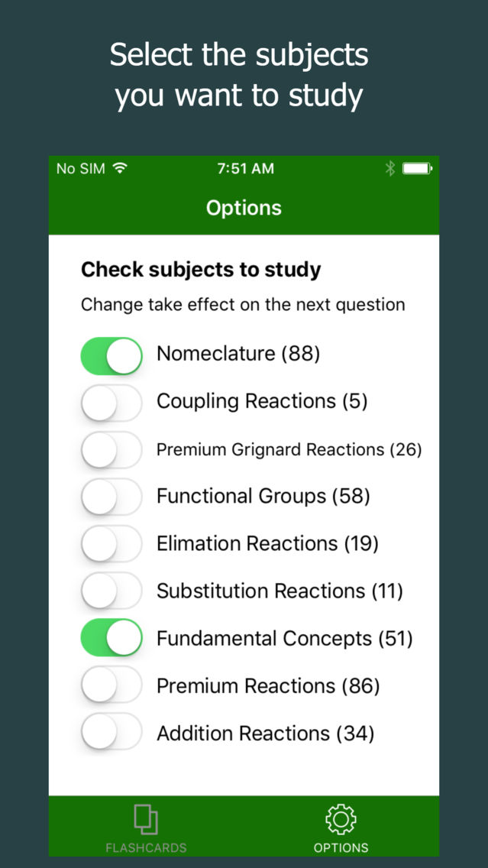
Task: Click the settings cog above OPTIONS label
Action: click(x=341, y=818)
